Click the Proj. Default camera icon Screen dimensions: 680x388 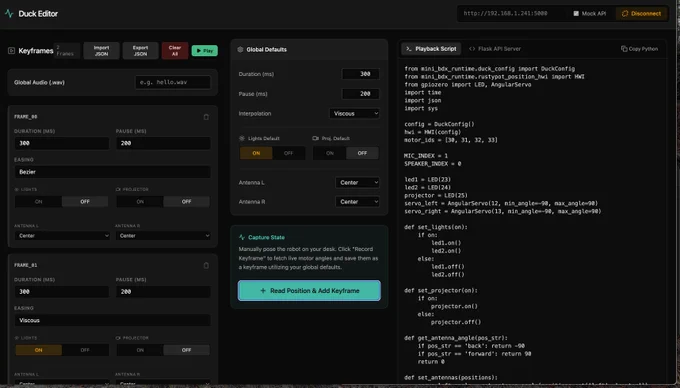[315, 138]
